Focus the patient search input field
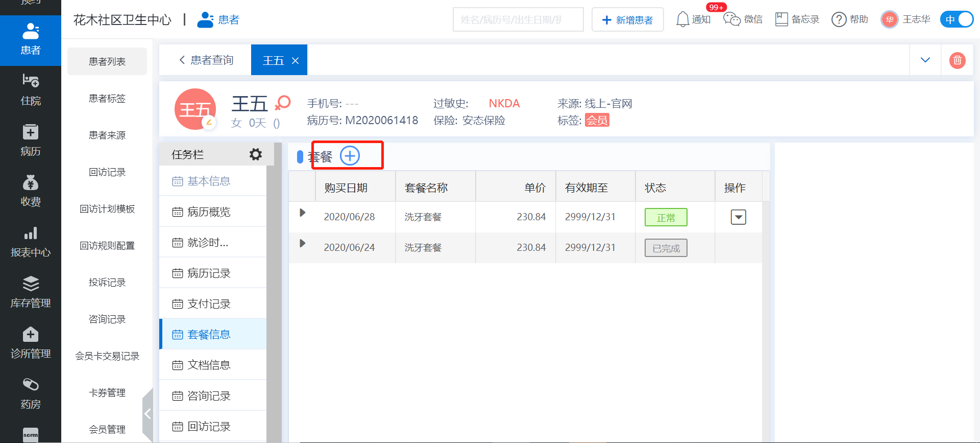This screenshot has width=980, height=443. pyautogui.click(x=518, y=19)
